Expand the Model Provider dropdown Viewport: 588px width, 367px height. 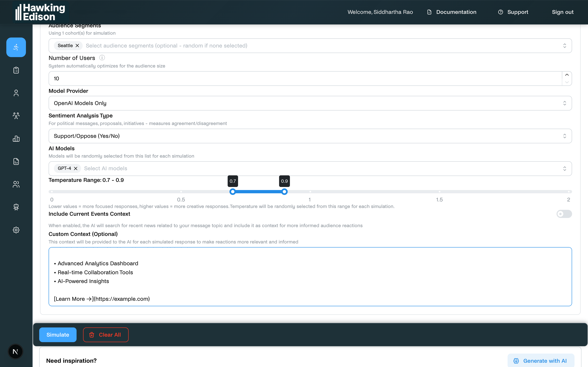click(x=310, y=103)
